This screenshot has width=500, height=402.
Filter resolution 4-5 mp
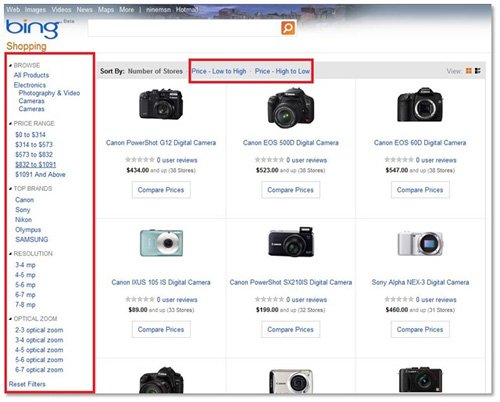pyautogui.click(x=25, y=275)
